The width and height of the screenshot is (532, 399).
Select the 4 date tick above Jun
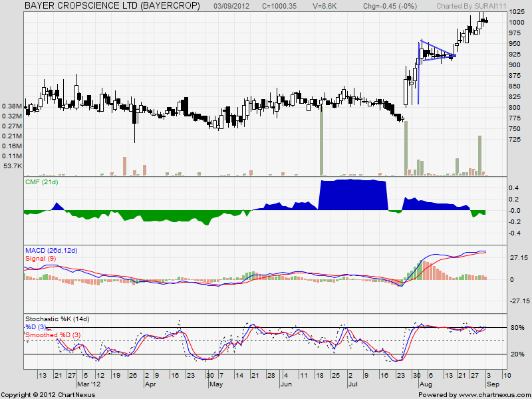point(286,376)
